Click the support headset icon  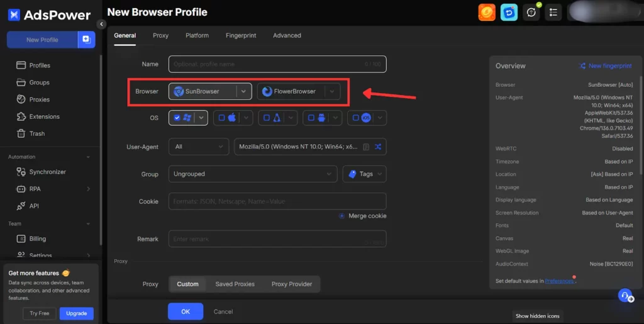[625, 295]
